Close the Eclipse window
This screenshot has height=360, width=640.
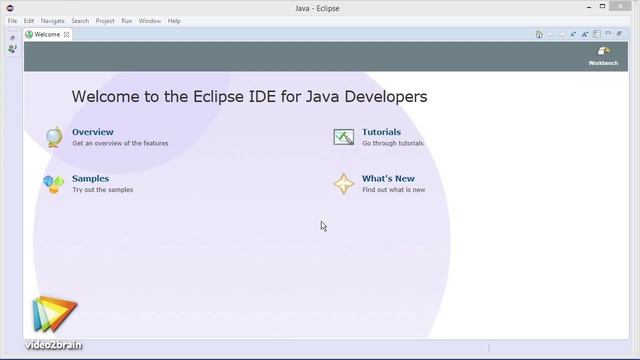point(620,6)
